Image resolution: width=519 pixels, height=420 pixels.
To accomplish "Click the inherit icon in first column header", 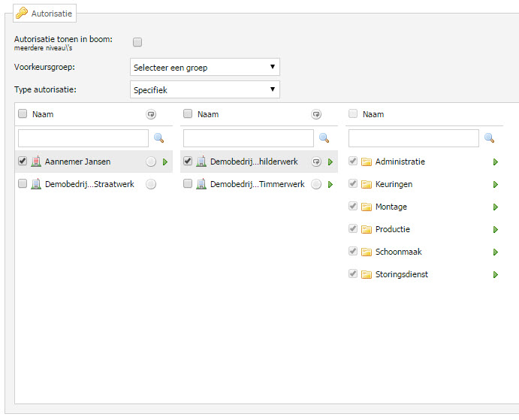I will 151,114.
